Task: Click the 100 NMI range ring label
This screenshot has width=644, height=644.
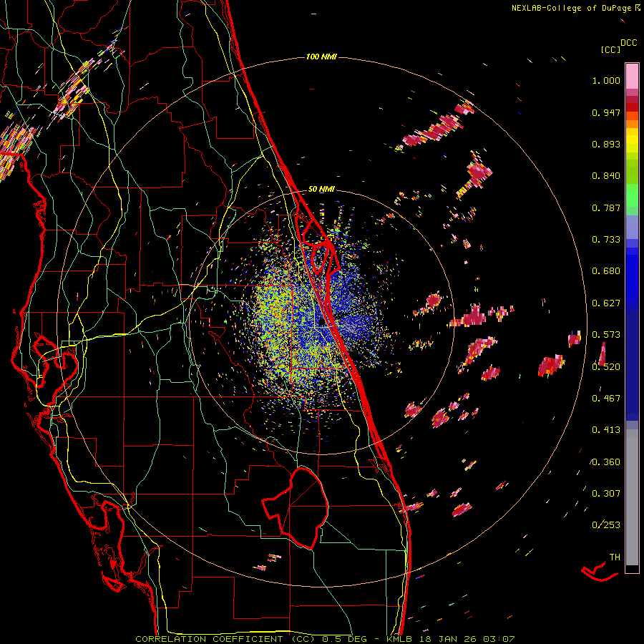Action: pos(321,57)
